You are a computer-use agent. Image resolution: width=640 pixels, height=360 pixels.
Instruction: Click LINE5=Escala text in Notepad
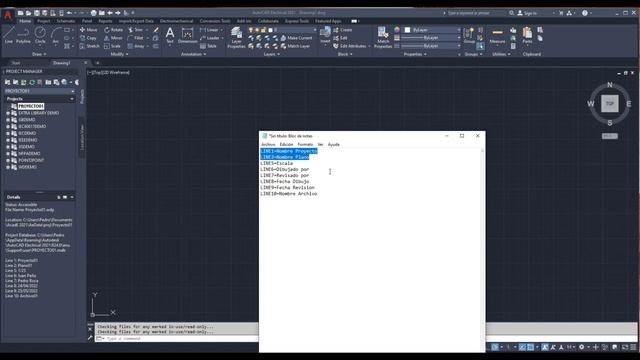tap(276, 163)
